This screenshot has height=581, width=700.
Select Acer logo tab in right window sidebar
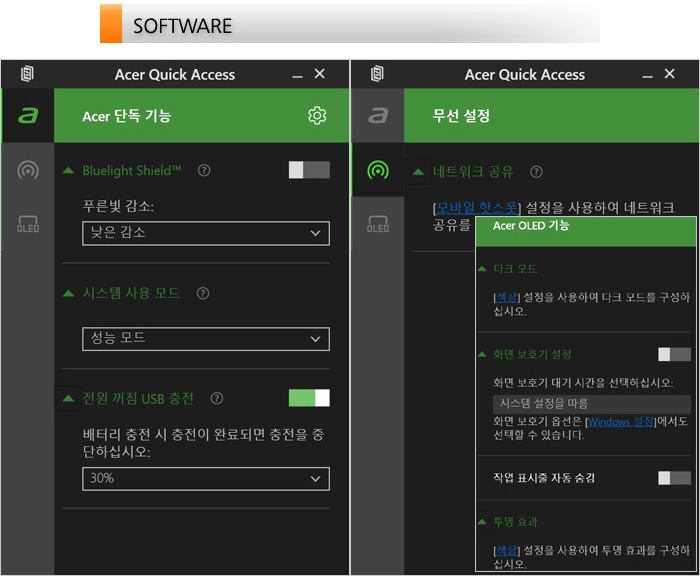[378, 116]
